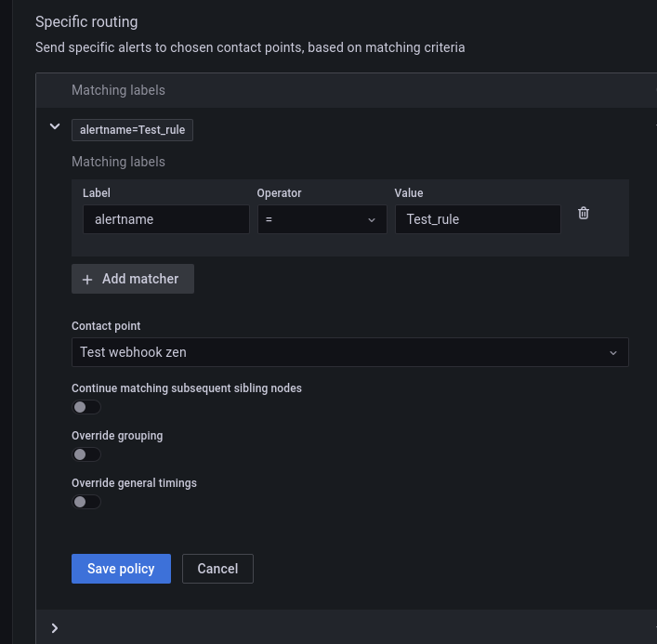This screenshot has width=657, height=644.
Task: Click the plus icon in Add matcher
Action: (x=87, y=279)
